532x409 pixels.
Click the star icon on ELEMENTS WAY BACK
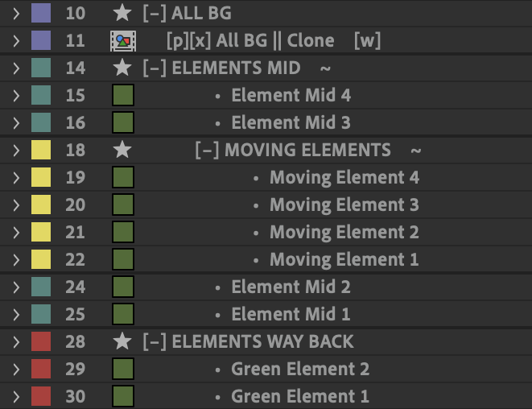[x=122, y=341]
